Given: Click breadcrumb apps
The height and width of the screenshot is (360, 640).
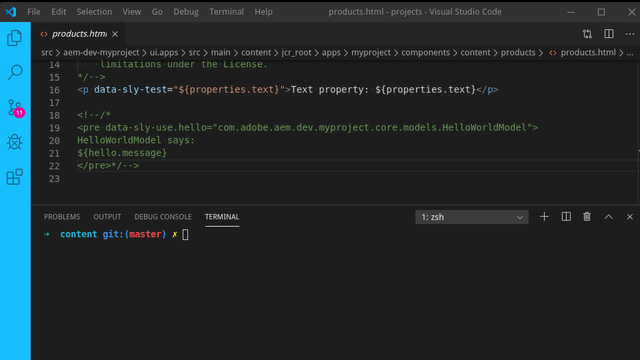Looking at the screenshot, I should click(331, 53).
